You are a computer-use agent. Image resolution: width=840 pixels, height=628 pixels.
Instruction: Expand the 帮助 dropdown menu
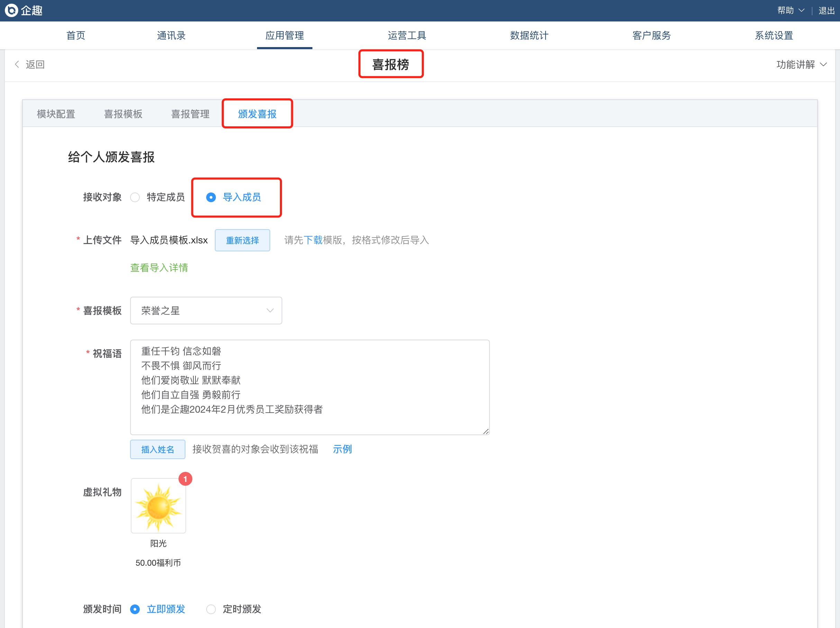pyautogui.click(x=791, y=10)
